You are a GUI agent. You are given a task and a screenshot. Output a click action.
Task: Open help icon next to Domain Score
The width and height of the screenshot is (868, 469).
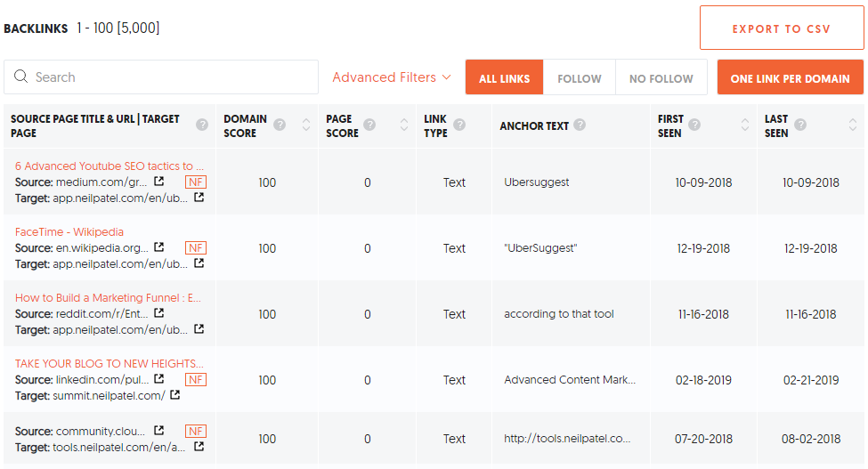tap(280, 125)
